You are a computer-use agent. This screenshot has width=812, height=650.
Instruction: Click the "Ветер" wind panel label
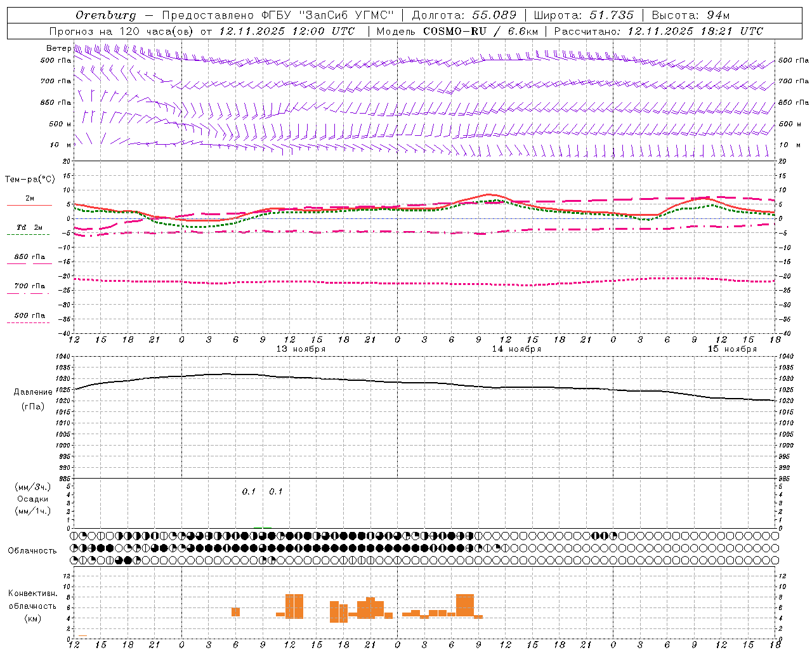pos(59,48)
